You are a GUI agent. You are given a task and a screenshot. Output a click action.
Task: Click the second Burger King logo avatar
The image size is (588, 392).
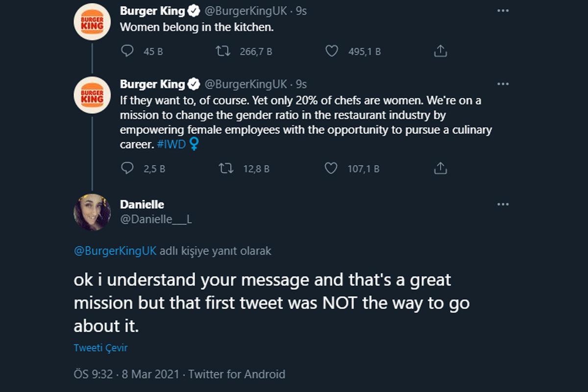click(92, 95)
